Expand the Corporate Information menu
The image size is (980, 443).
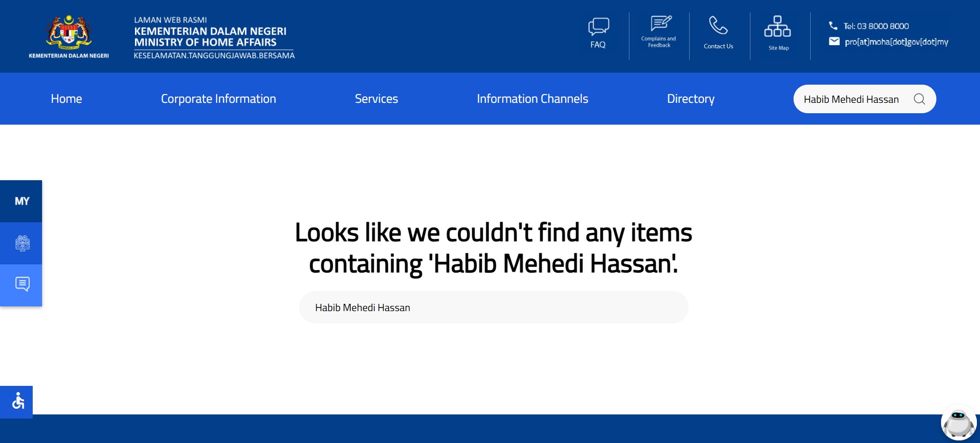218,99
